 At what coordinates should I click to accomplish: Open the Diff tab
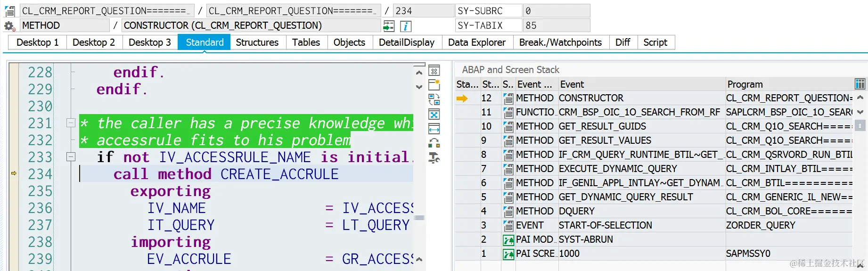[622, 42]
